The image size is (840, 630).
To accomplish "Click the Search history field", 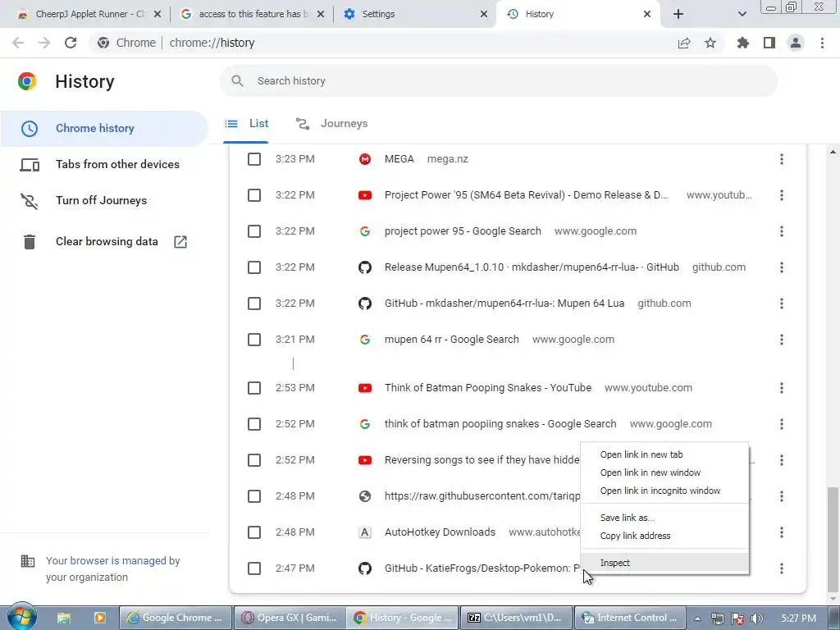I will coord(498,81).
